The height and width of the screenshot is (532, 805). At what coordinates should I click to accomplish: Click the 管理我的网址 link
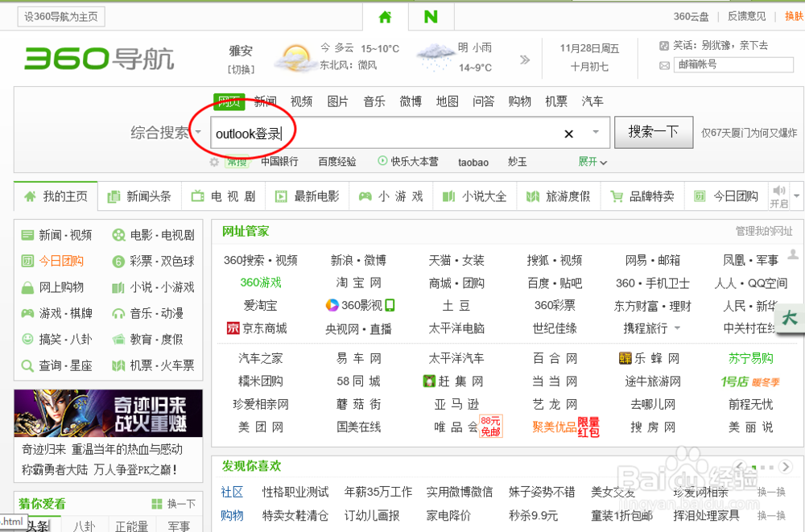pos(764,231)
